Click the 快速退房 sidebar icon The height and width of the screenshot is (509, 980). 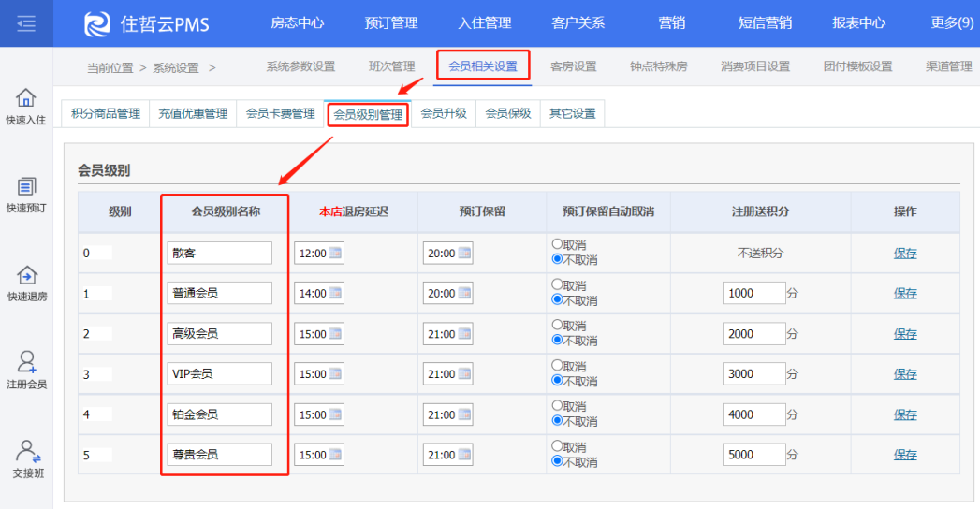point(26,276)
